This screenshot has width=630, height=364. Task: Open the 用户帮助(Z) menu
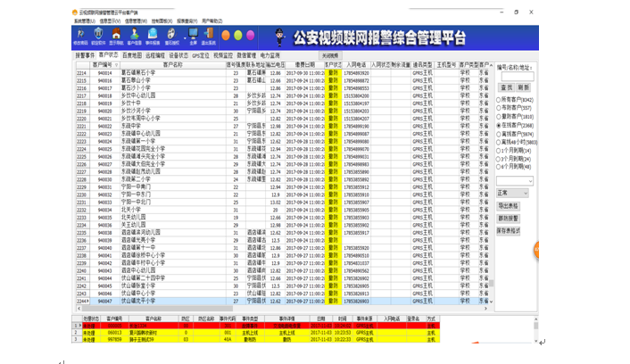(212, 21)
